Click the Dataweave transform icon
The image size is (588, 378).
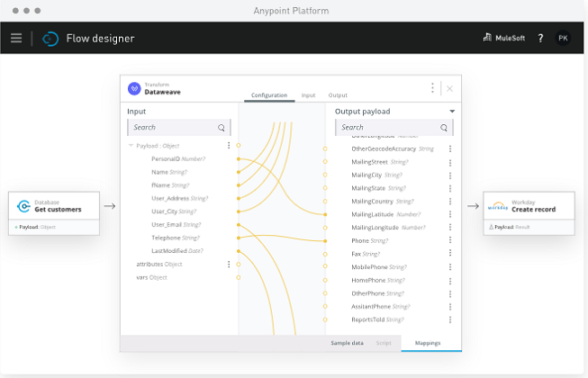(x=134, y=89)
